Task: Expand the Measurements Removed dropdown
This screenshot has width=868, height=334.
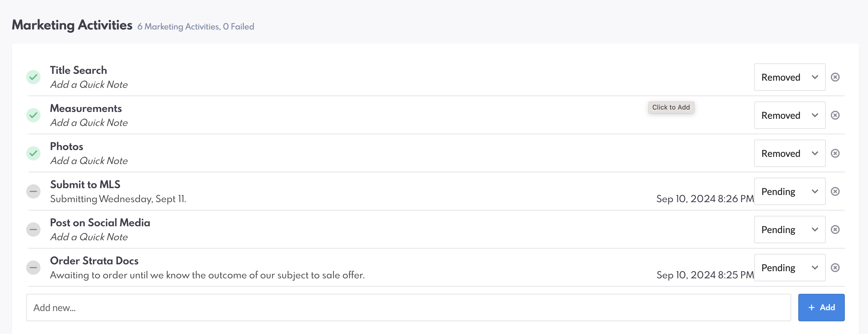Action: [789, 115]
